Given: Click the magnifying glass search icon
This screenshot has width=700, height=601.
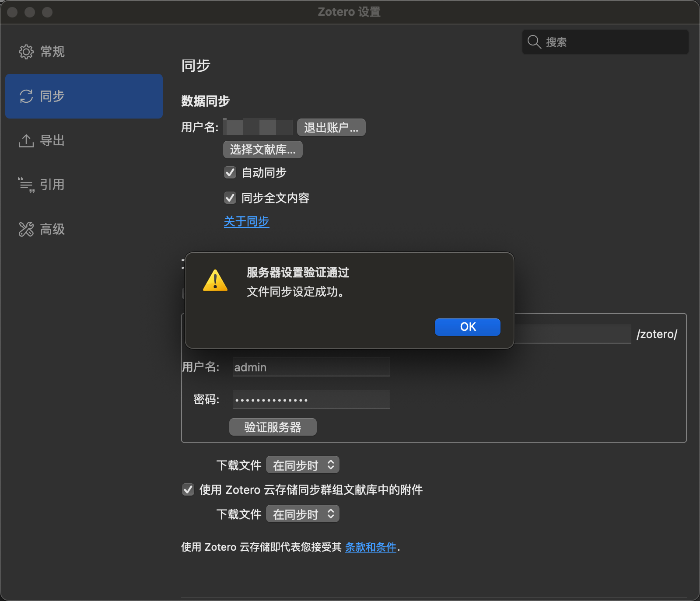Looking at the screenshot, I should (x=534, y=42).
